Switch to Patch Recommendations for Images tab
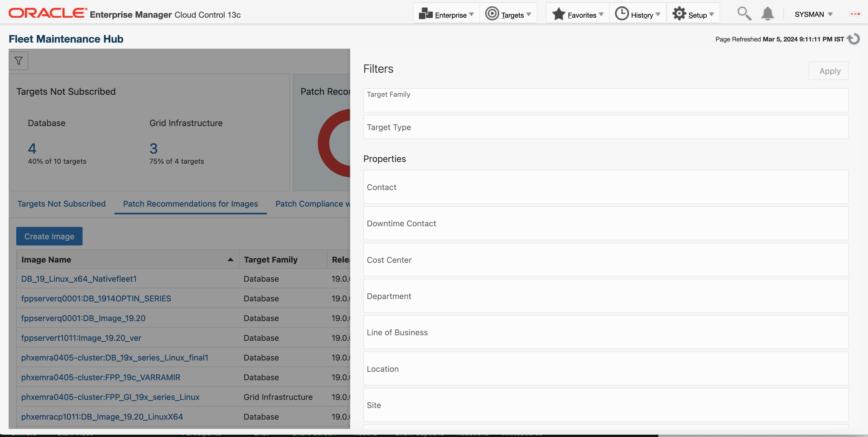868x437 pixels. [190, 204]
